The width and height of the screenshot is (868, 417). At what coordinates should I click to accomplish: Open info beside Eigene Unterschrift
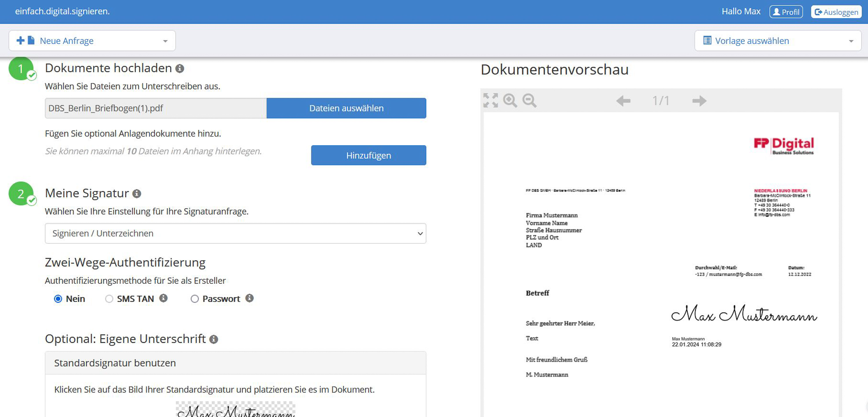(214, 339)
